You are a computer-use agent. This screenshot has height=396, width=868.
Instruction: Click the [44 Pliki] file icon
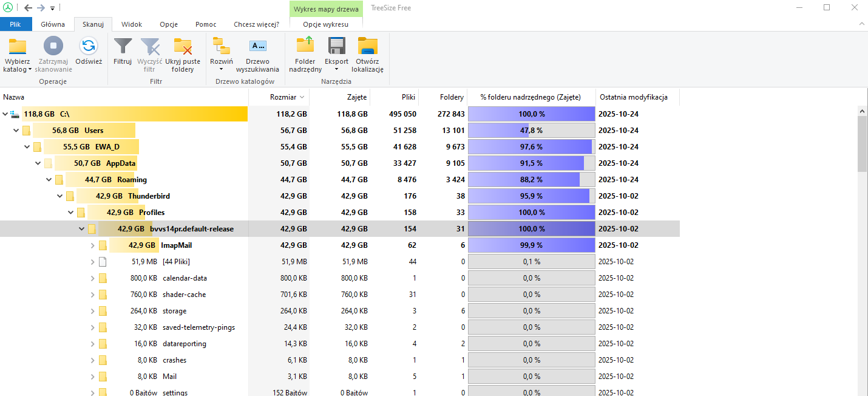pyautogui.click(x=103, y=262)
